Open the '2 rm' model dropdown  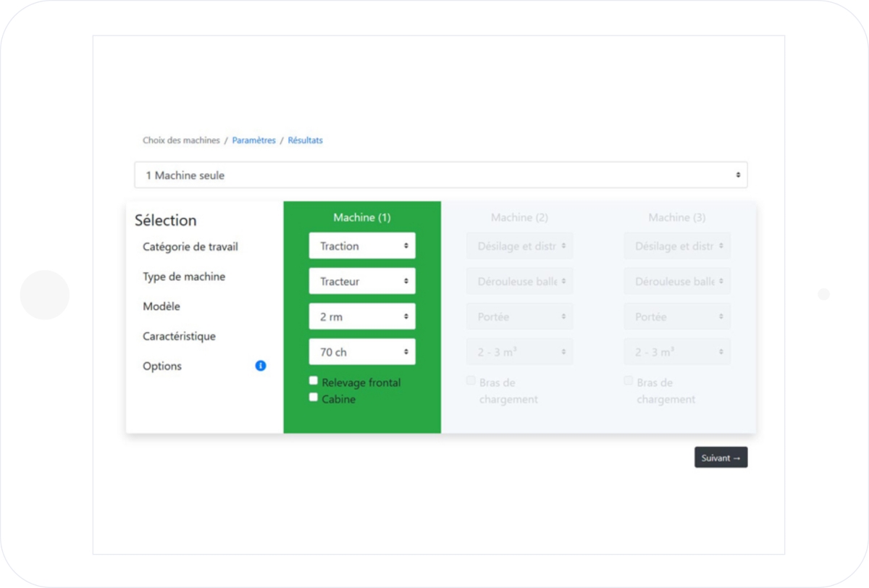coord(362,316)
